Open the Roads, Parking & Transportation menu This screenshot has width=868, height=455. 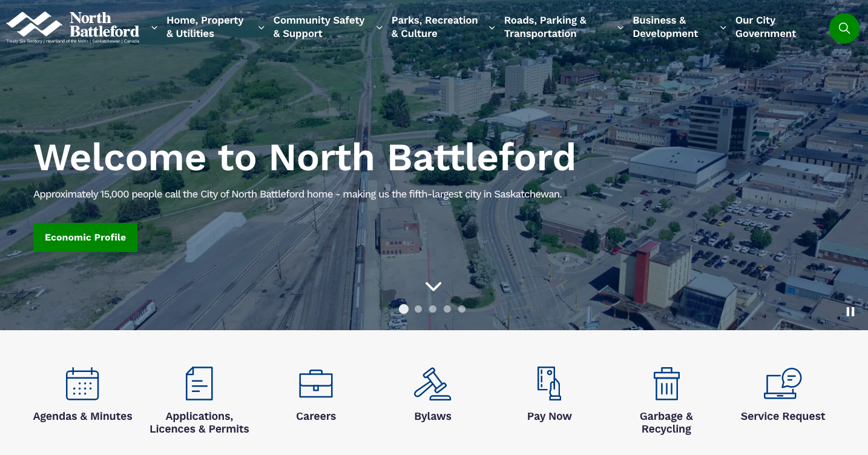tap(545, 27)
